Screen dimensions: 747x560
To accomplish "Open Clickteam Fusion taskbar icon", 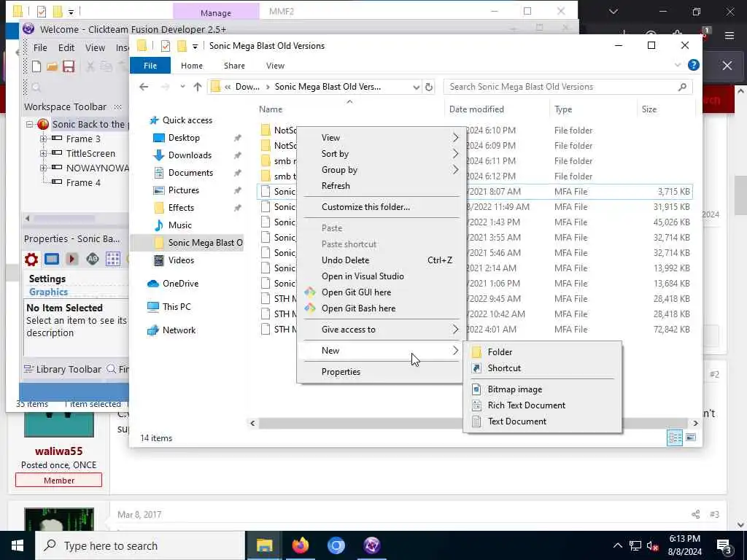I will coord(371,545).
